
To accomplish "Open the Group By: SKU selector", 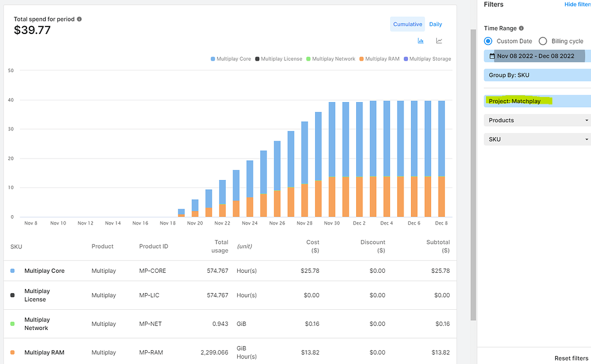I will point(537,75).
